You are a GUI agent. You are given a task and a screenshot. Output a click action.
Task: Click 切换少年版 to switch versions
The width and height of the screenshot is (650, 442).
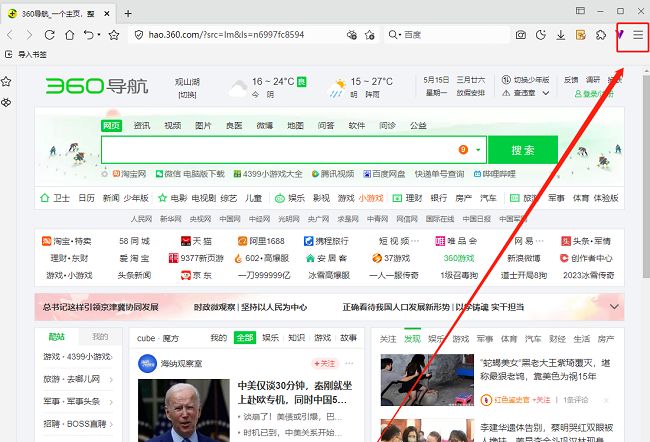[x=526, y=80]
